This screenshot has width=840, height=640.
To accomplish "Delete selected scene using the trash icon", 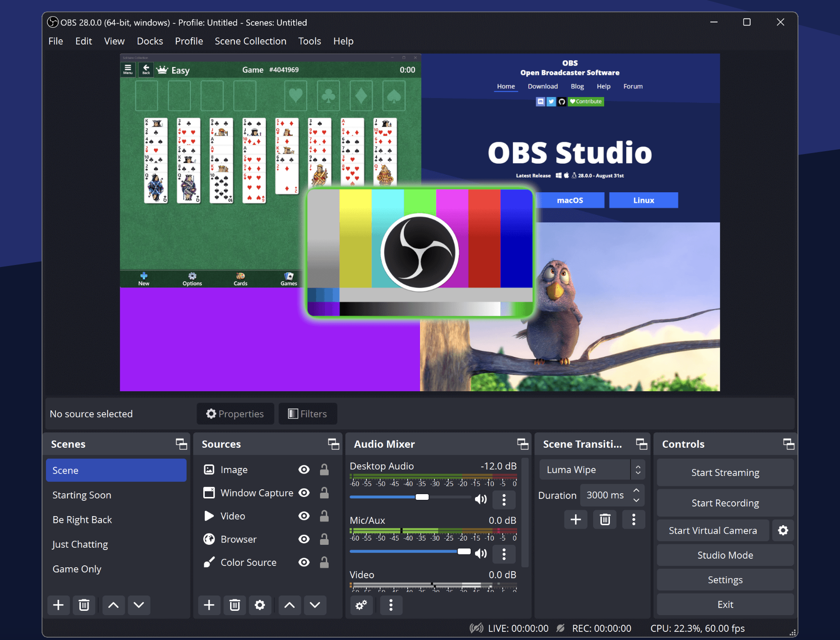I will [84, 605].
